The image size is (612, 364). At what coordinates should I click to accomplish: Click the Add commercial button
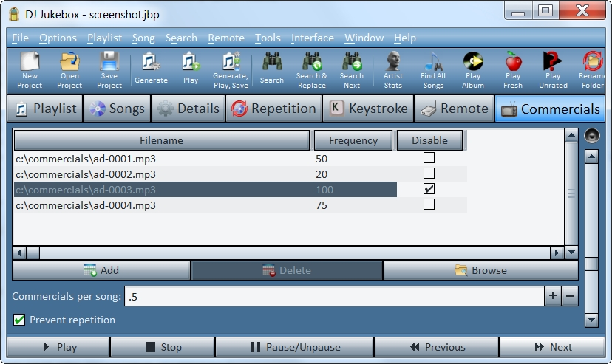(x=101, y=270)
